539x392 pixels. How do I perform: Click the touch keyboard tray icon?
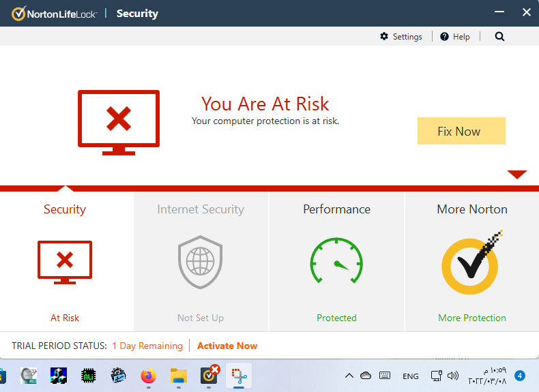(385, 376)
